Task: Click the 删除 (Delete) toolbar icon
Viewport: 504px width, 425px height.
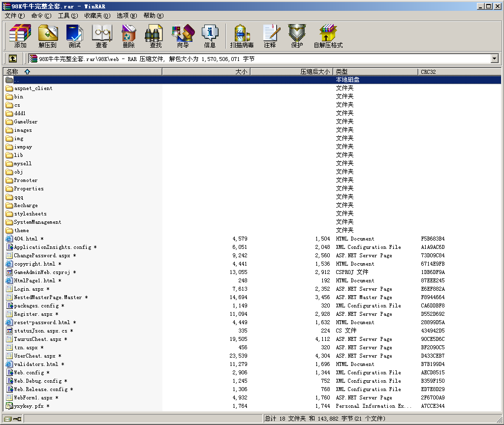Action: [128, 36]
